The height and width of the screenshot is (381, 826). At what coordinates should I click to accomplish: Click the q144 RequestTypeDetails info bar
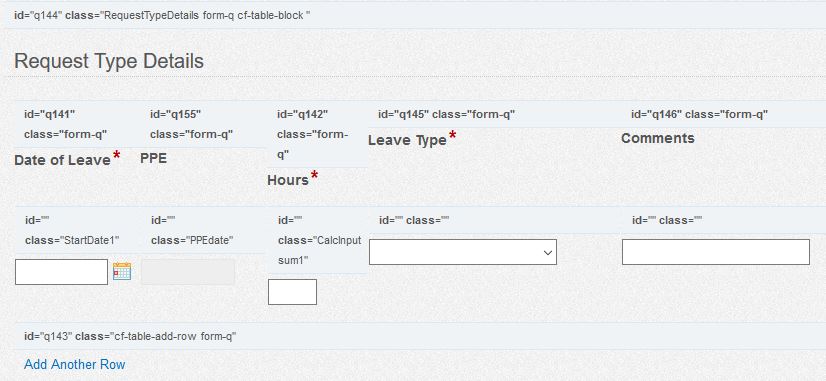[415, 15]
